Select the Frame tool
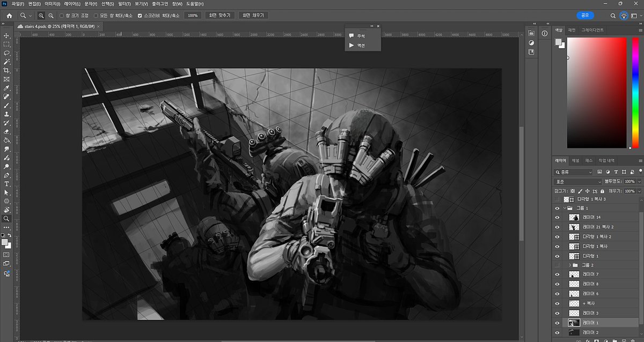Screen dimensions: 644x342 pyautogui.click(x=6, y=79)
